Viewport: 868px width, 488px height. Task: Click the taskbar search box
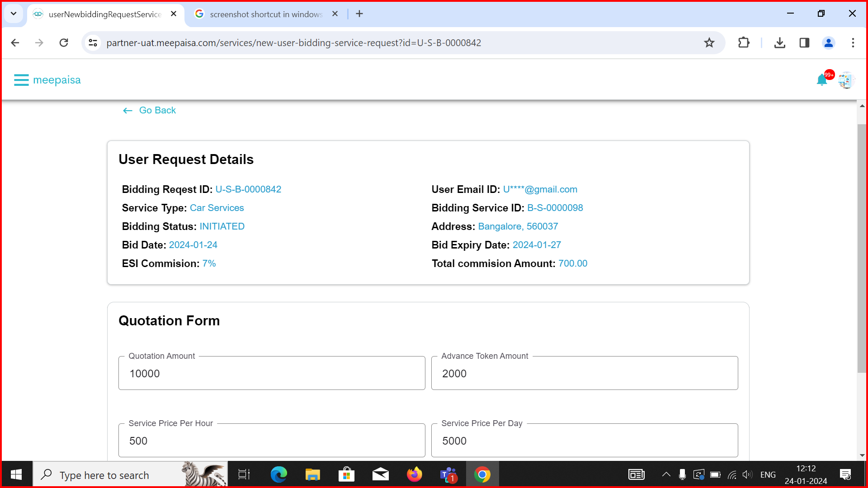click(x=130, y=474)
